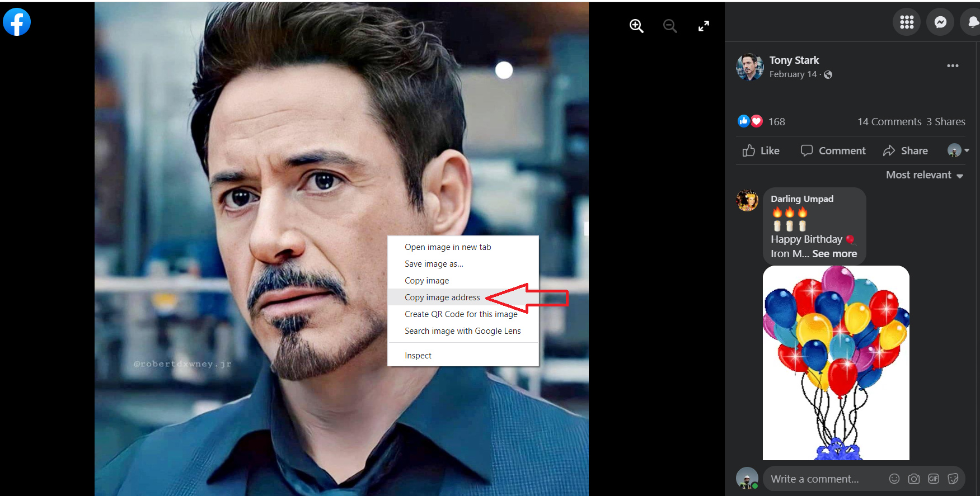Open the Facebook home logo
Screen dimensions: 980x496
[x=17, y=22]
